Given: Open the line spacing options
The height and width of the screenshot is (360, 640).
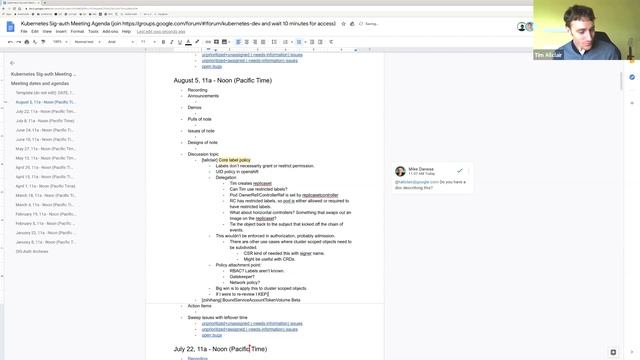Looking at the screenshot, I should (x=274, y=42).
